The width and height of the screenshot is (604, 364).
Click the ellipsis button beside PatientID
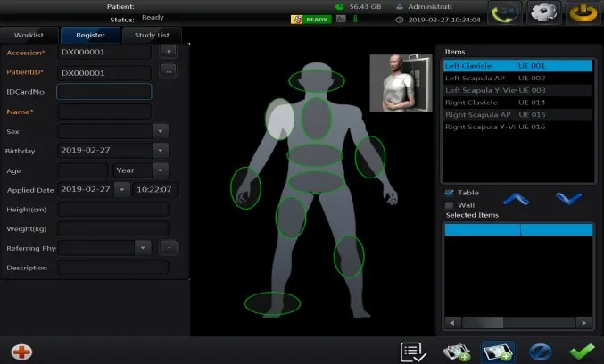[167, 71]
